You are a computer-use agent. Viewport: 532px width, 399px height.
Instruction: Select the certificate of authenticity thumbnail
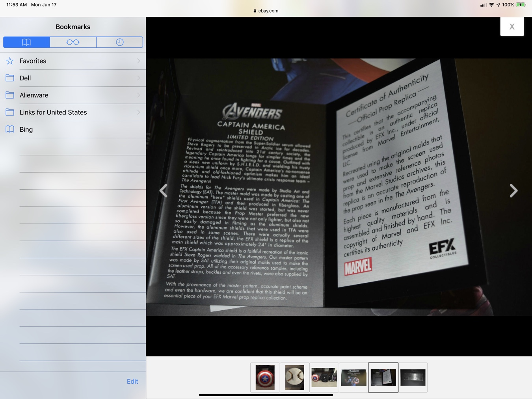[383, 378]
